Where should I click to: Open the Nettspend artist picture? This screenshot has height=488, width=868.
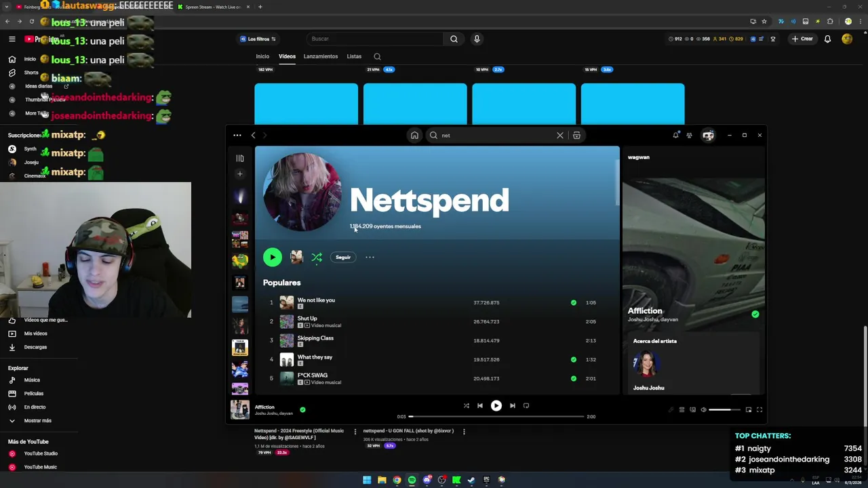point(302,192)
